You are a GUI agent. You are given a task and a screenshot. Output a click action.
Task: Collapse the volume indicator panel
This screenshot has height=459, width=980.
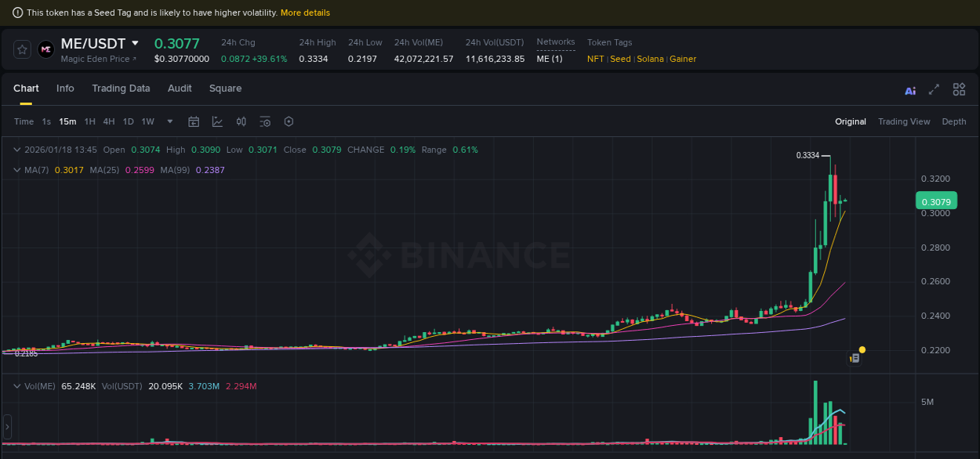tap(16, 385)
